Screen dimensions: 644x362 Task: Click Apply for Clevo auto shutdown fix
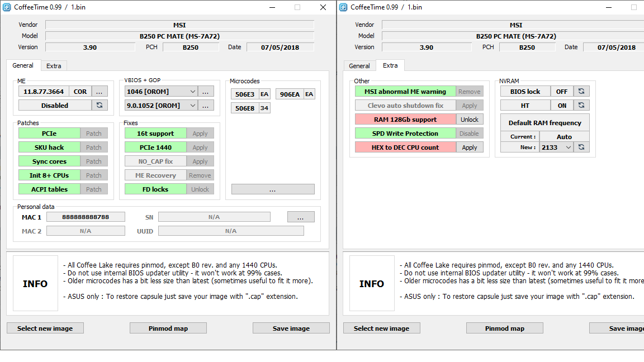tap(470, 106)
